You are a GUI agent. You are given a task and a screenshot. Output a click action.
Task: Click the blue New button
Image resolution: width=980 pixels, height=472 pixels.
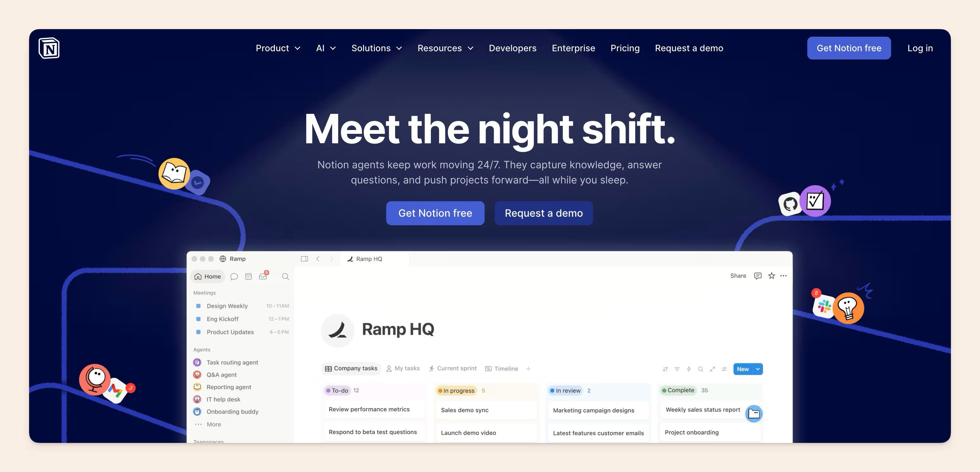coord(743,369)
